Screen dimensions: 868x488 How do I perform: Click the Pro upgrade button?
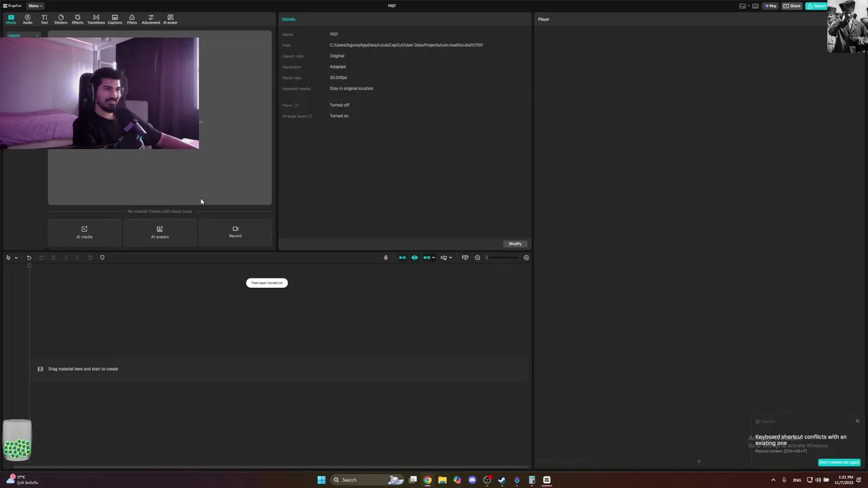coord(770,6)
